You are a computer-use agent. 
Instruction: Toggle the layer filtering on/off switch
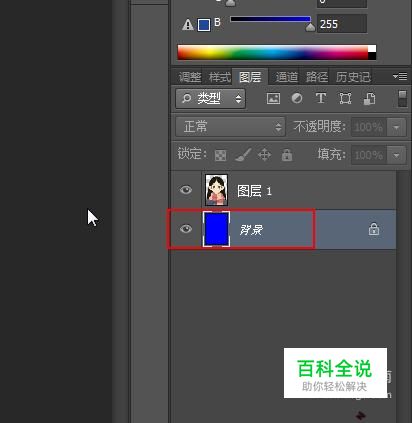tap(402, 98)
